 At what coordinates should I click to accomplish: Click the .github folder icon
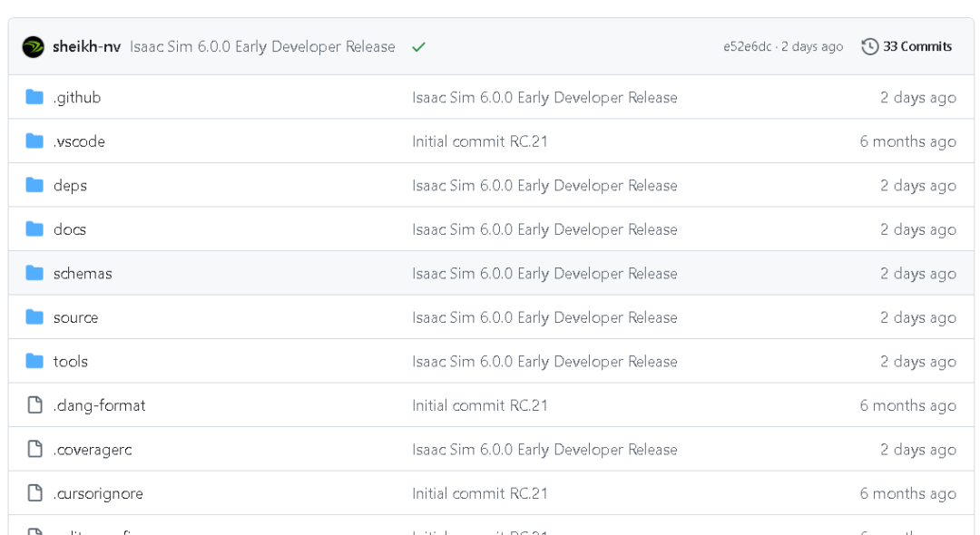[34, 97]
